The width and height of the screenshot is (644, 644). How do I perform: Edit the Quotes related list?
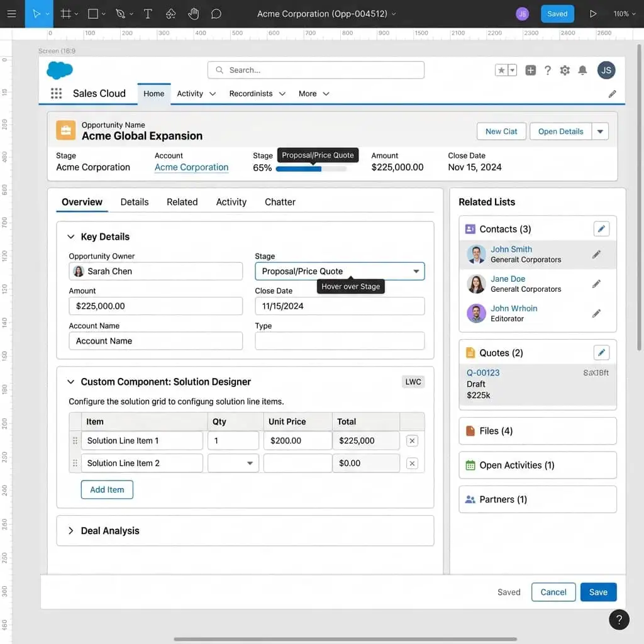[x=601, y=352]
